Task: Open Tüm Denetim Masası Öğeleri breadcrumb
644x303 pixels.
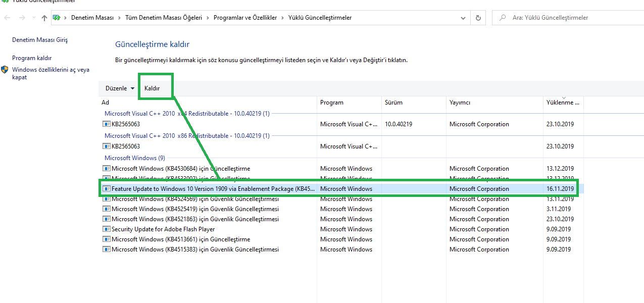Action: pos(164,18)
